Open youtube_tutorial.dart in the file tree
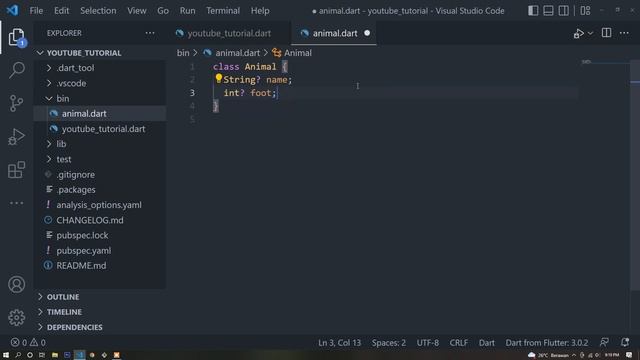The image size is (640, 360). [x=100, y=129]
